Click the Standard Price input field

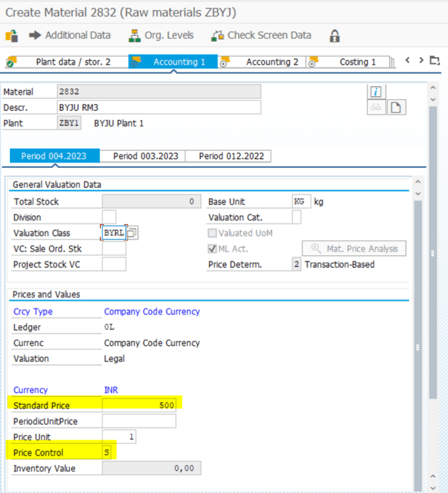click(x=139, y=405)
